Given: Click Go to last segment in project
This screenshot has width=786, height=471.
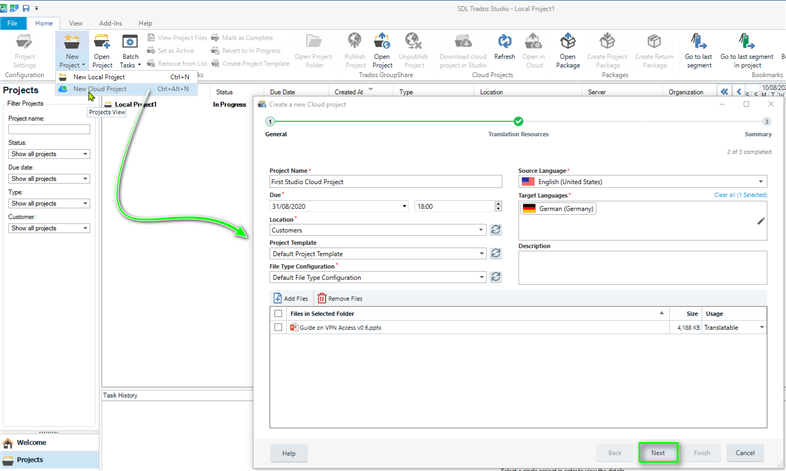Looking at the screenshot, I should point(747,51).
